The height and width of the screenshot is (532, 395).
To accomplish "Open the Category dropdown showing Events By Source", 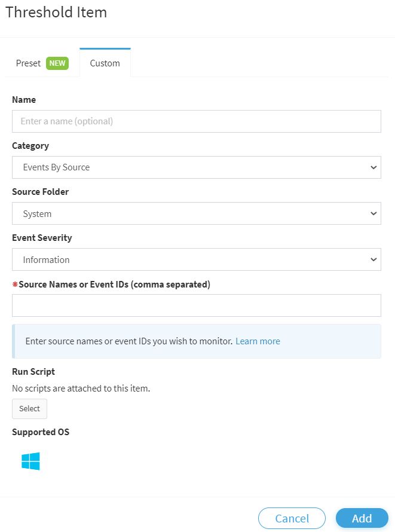I will (x=197, y=167).
